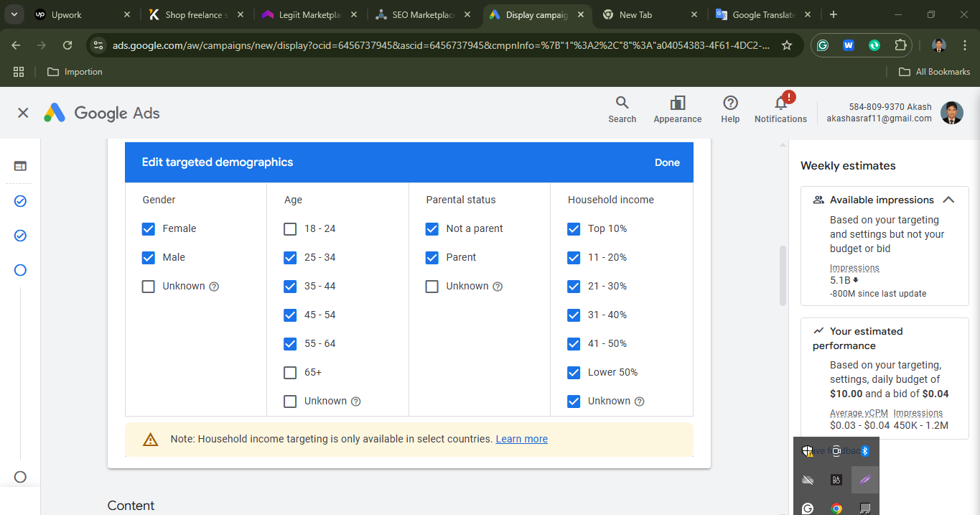Screen dimensions: 980x515
Task: Uncheck the Female gender checkbox
Action: click(148, 228)
